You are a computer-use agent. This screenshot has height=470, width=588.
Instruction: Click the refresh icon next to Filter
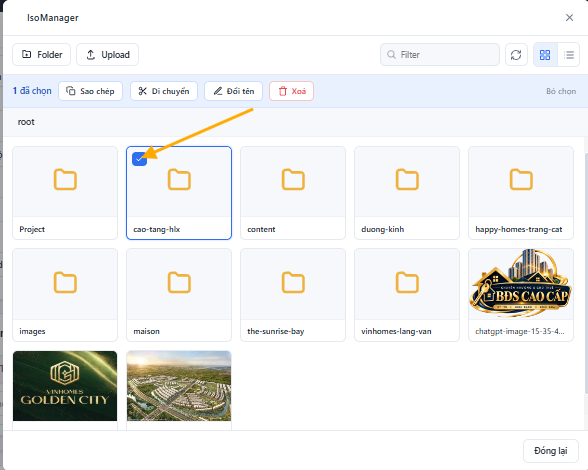[516, 55]
